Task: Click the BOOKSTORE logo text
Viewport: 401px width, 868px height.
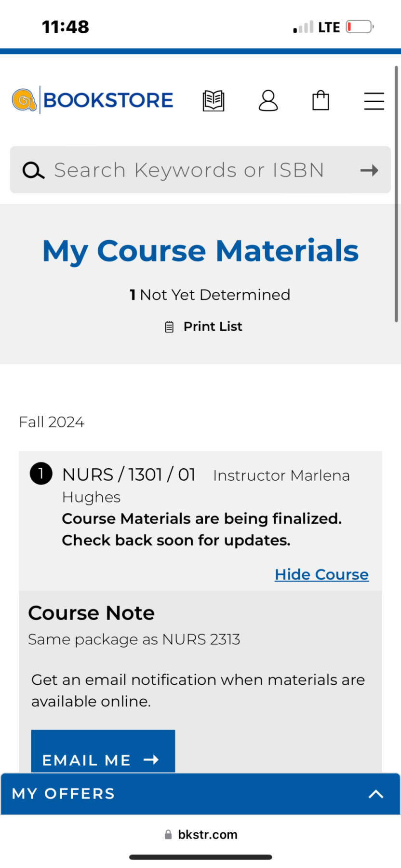Action: point(108,100)
